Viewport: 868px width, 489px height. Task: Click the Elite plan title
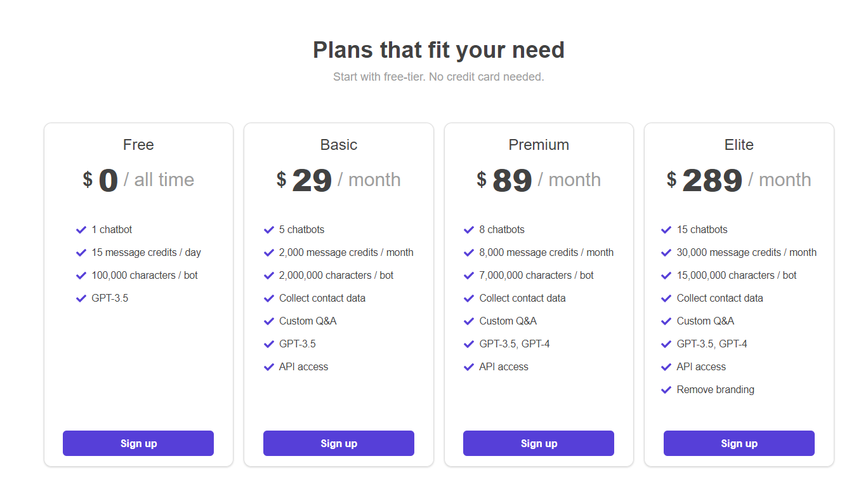(x=739, y=145)
